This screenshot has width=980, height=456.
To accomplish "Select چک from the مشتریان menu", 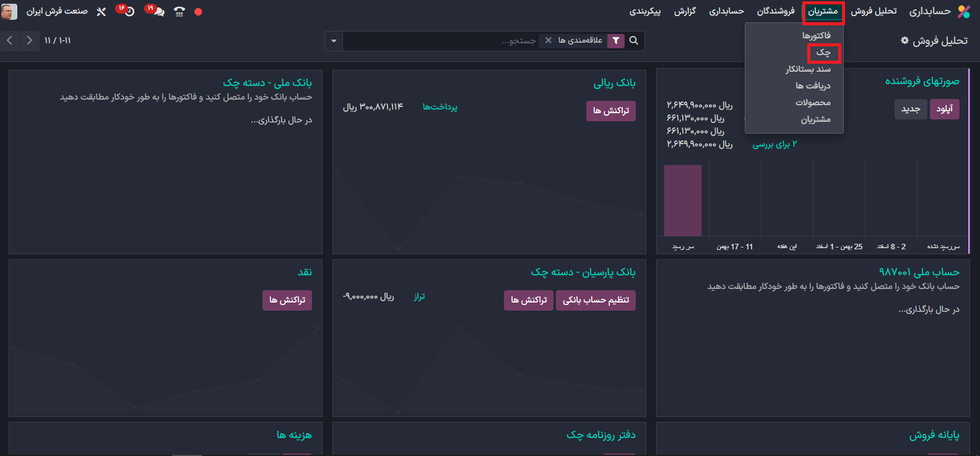I will [x=823, y=53].
